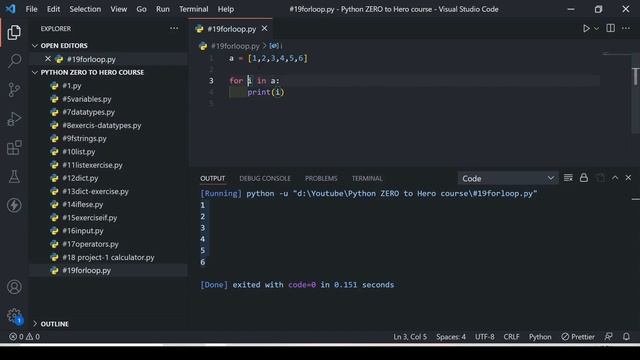
Task: Click the VS Code logo icon
Action: pyautogui.click(x=11, y=9)
